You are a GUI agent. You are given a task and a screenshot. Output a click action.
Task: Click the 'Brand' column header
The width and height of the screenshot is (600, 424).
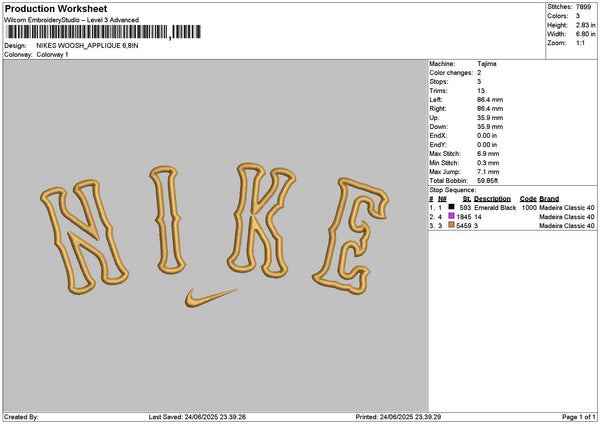[549, 199]
